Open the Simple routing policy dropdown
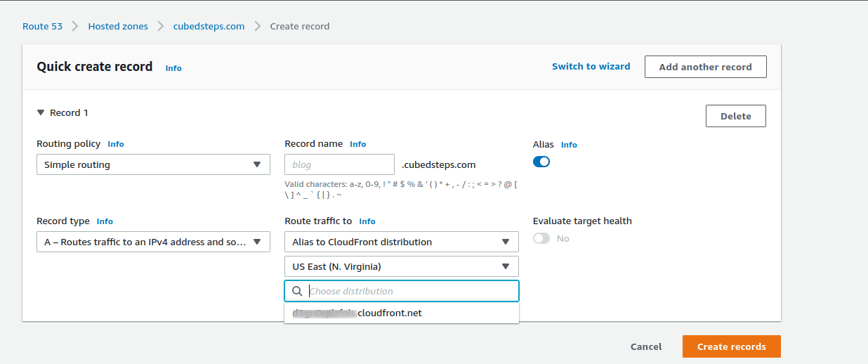 (153, 164)
